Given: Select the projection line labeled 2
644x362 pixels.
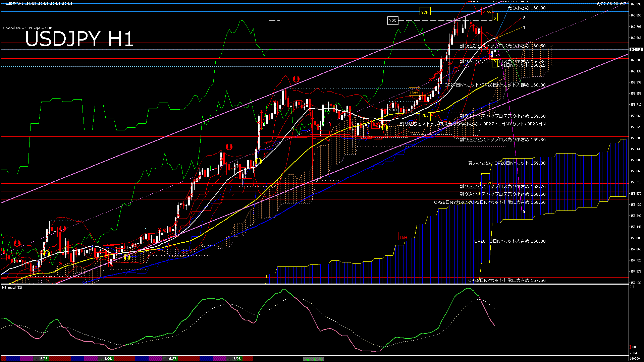Looking at the screenshot, I should pyautogui.click(x=524, y=18).
